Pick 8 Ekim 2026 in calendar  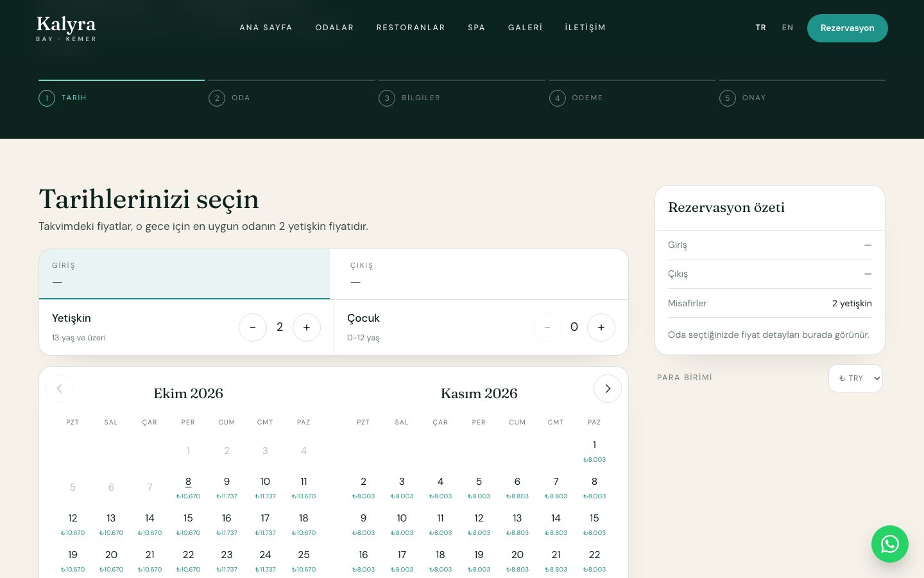pos(188,487)
